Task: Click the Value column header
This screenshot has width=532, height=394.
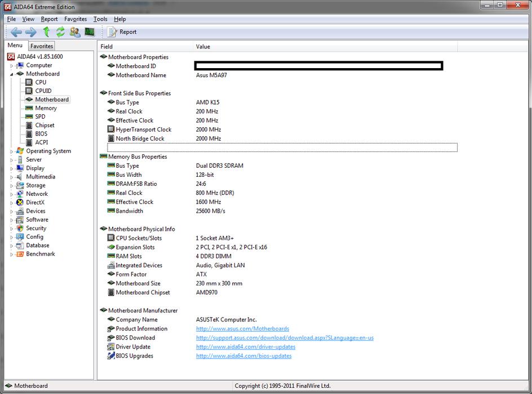Action: click(x=203, y=47)
